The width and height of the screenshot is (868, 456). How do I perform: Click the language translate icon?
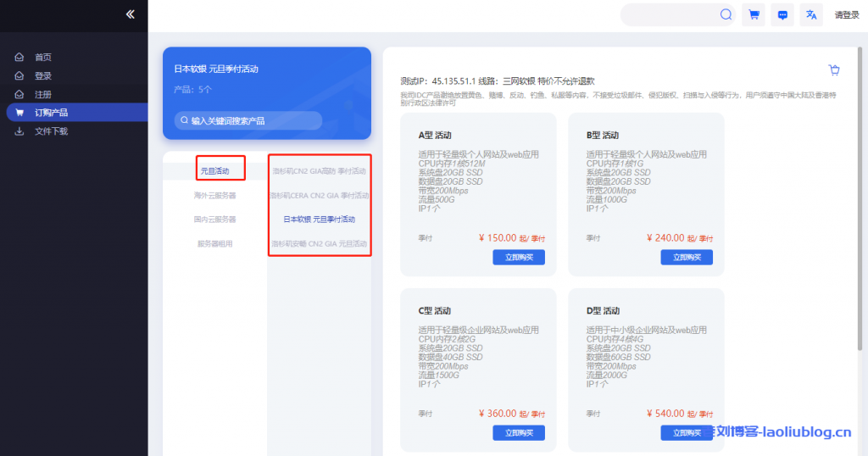pos(811,14)
